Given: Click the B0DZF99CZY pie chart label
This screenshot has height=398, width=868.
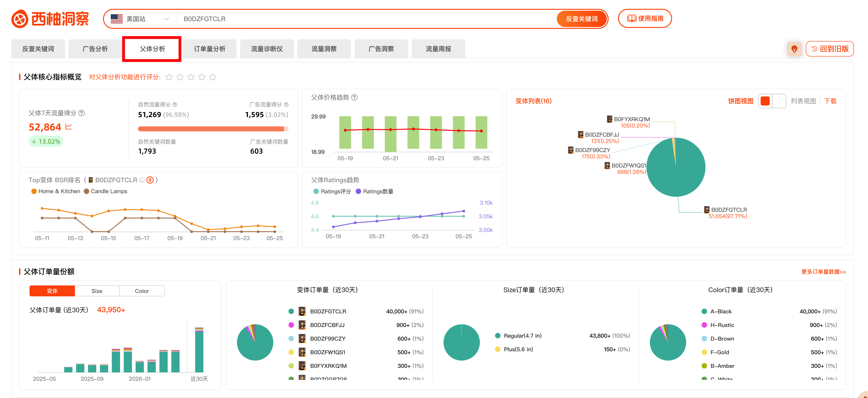Looking at the screenshot, I should coord(589,153).
